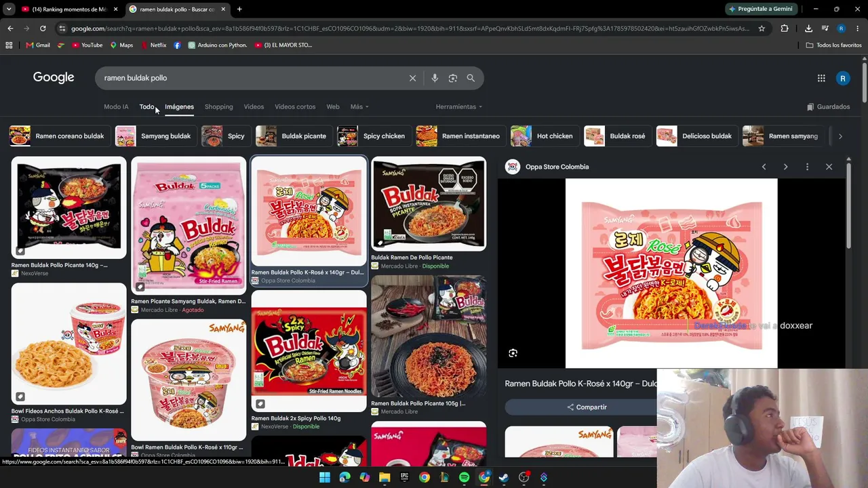This screenshot has width=868, height=488.
Task: Open File Explorer from the taskbar
Action: point(384,478)
